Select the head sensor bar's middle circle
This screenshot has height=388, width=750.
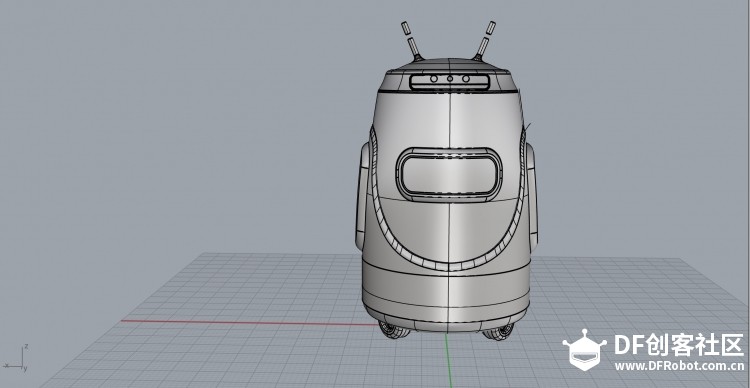pyautogui.click(x=450, y=79)
